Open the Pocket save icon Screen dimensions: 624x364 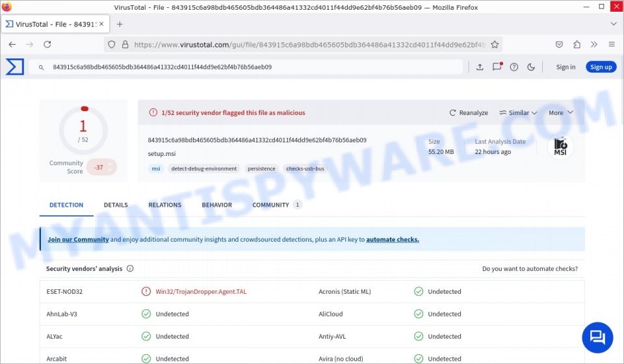(x=559, y=45)
